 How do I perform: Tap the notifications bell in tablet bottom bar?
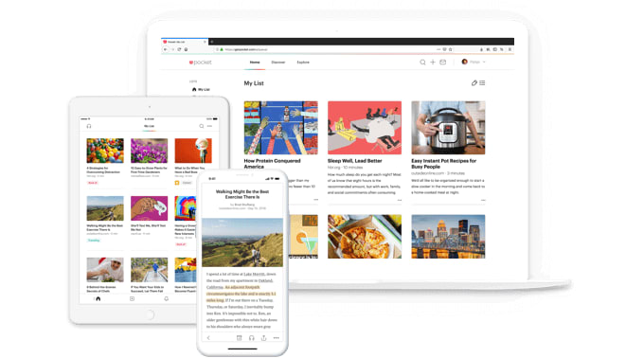[166, 299]
